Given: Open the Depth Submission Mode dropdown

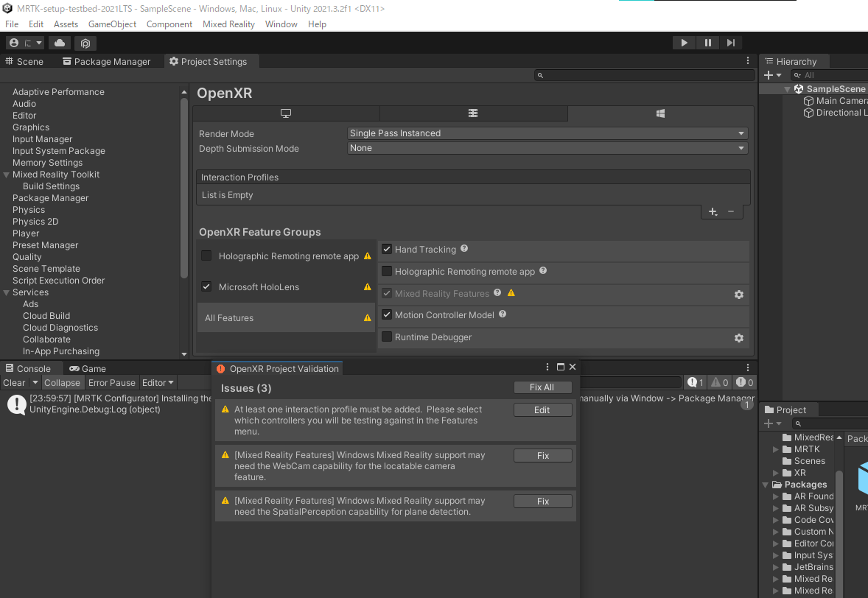Looking at the screenshot, I should (x=547, y=148).
